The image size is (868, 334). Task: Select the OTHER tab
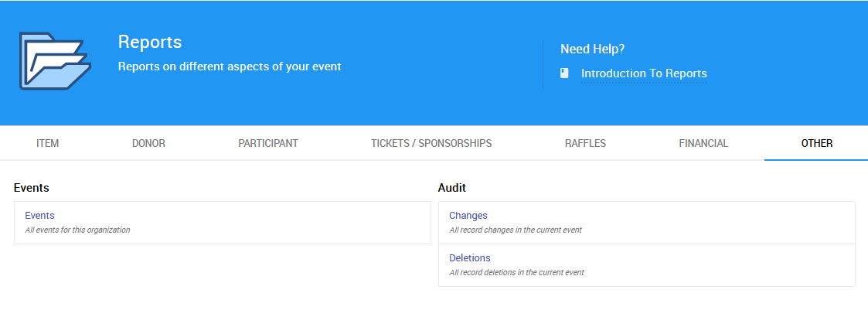click(x=817, y=143)
